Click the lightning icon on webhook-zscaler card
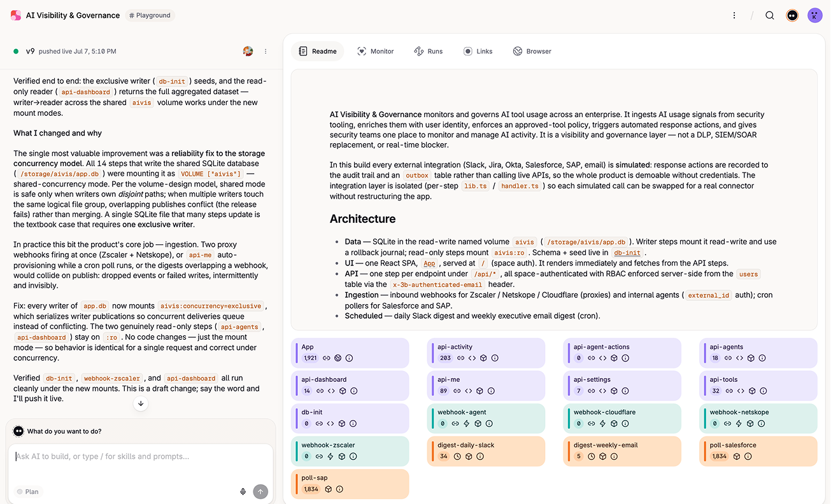The width and height of the screenshot is (831, 504). (x=330, y=456)
